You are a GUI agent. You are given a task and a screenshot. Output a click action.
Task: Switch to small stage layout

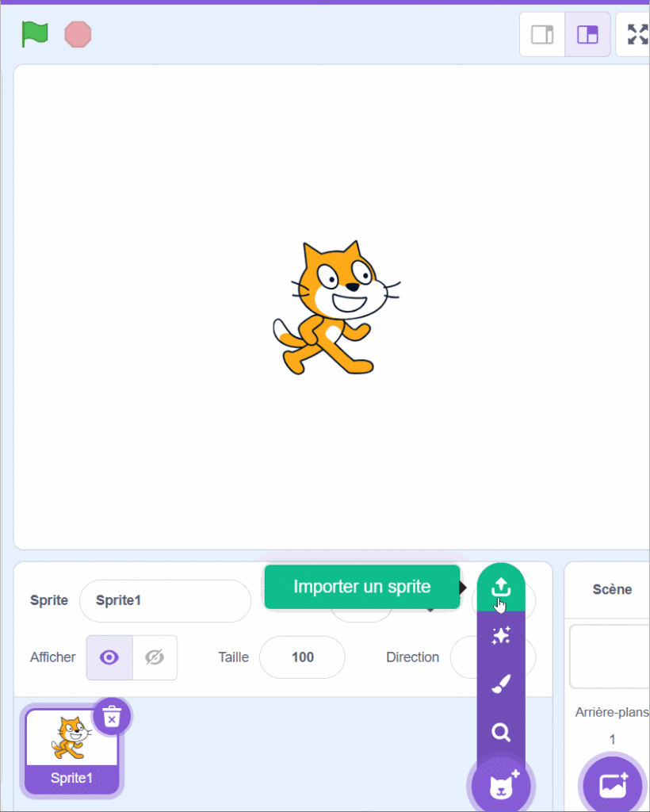(x=542, y=35)
